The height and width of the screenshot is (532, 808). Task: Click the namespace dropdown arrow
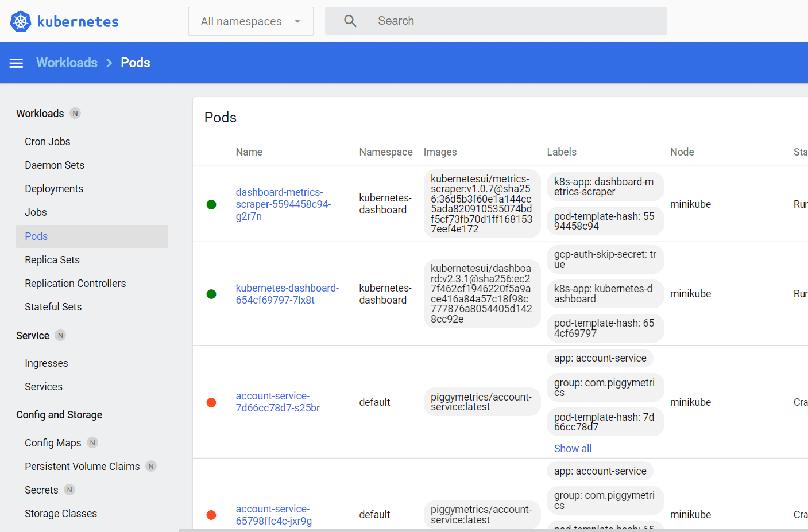(297, 21)
